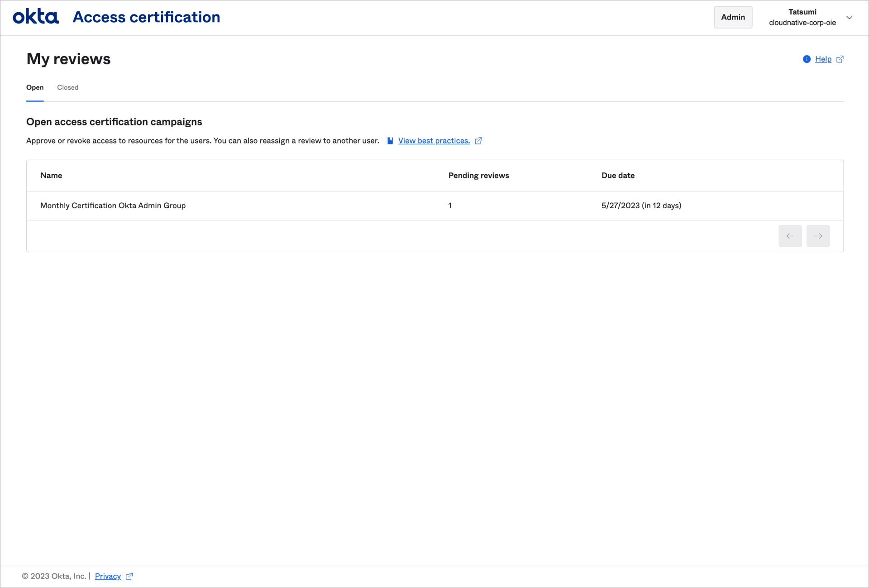Click the Due date column header

click(618, 175)
